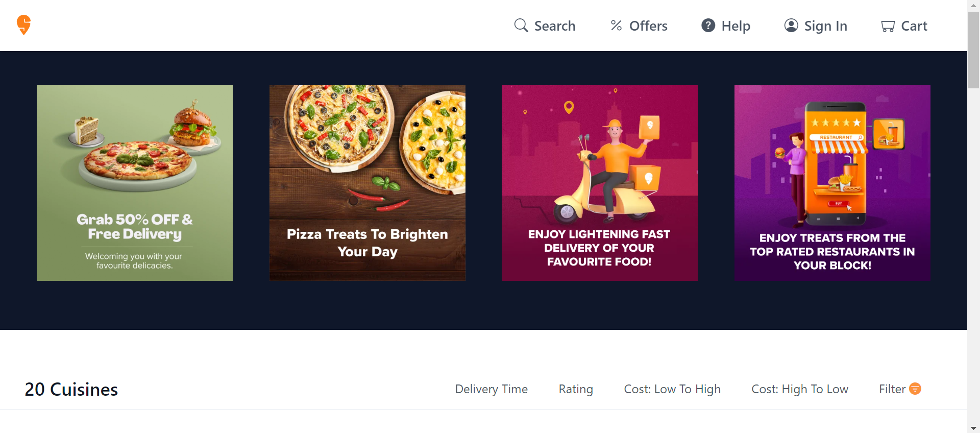This screenshot has width=980, height=433.
Task: Open the Filter options
Action: point(900,389)
